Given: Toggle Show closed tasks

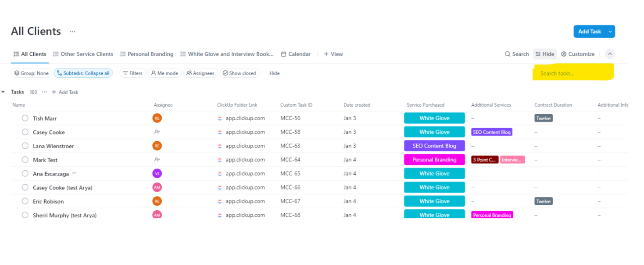Looking at the screenshot, I should point(239,73).
